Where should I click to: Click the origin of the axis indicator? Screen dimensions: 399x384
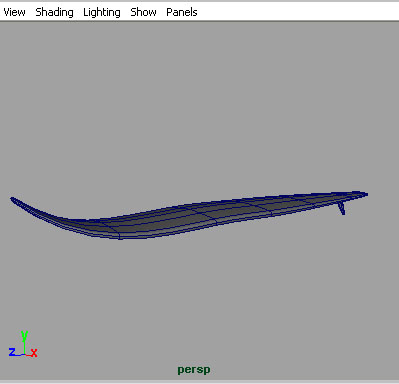point(25,354)
